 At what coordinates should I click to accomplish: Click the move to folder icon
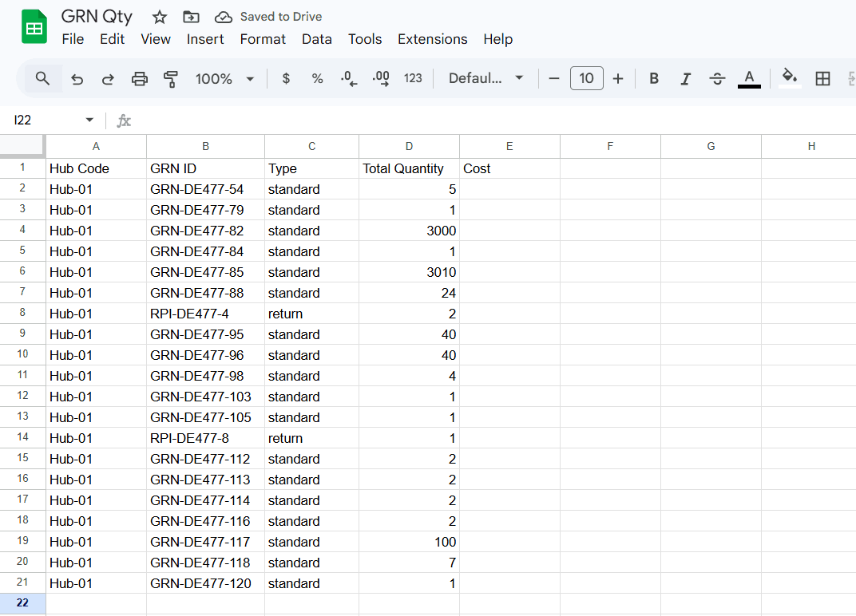191,17
